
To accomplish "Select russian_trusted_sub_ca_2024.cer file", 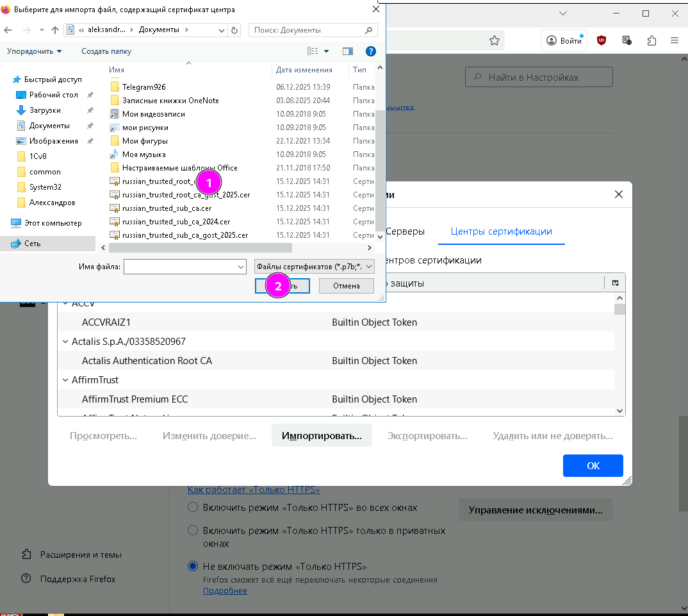I will coord(176,222).
